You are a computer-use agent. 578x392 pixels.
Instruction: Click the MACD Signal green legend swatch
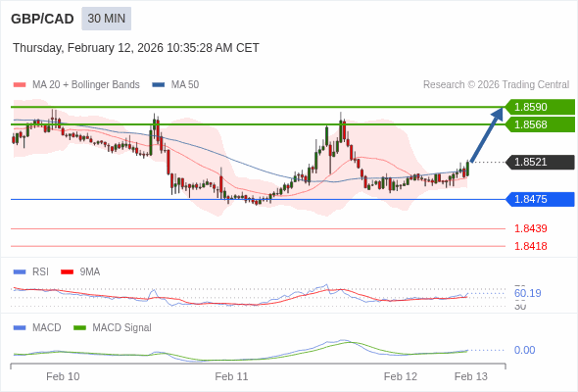(x=79, y=328)
